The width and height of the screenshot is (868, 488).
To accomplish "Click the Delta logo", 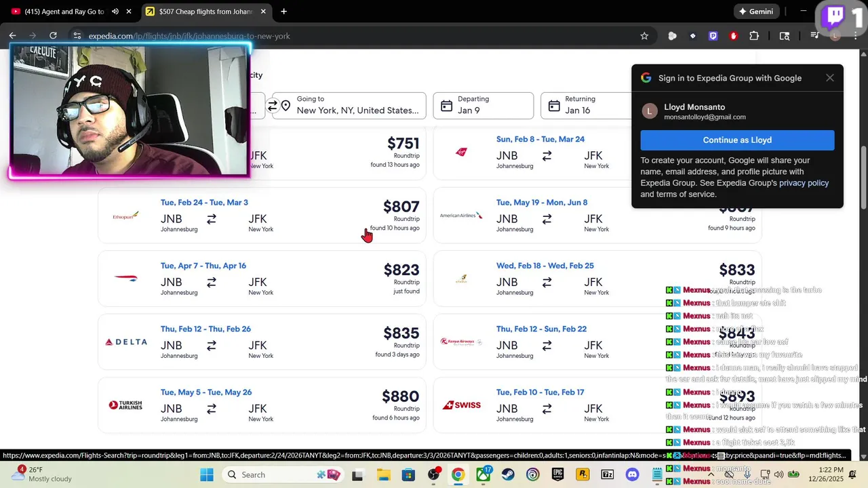I will pyautogui.click(x=126, y=342).
